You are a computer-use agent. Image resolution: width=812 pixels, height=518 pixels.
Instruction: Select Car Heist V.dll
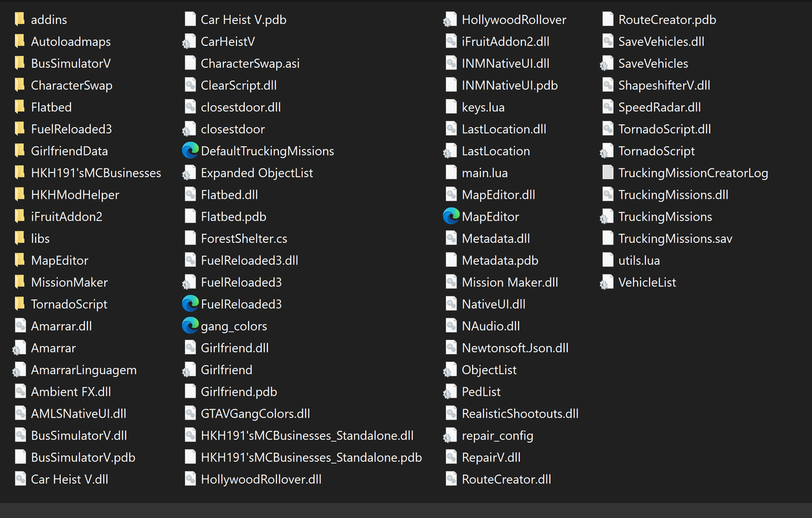[x=62, y=479]
